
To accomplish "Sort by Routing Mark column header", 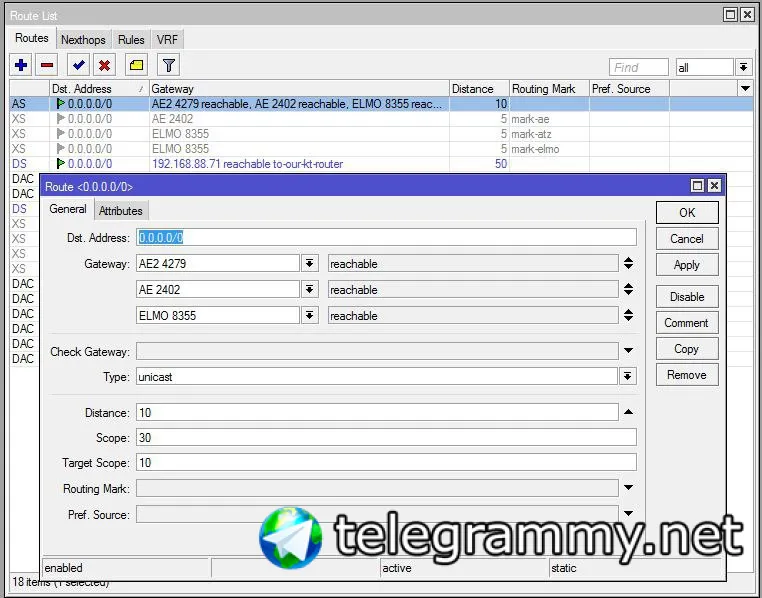I will 549,89.
